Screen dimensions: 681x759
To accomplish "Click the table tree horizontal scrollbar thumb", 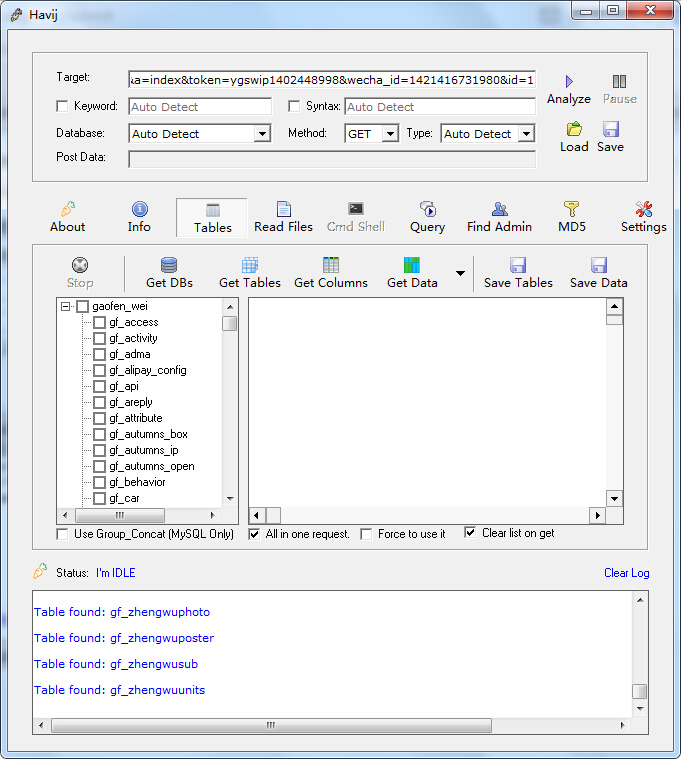I will click(120, 515).
